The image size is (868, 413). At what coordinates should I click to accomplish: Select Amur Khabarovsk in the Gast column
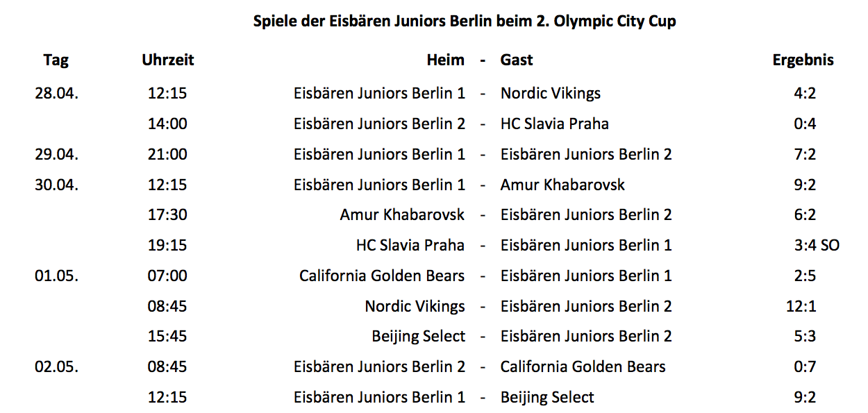pos(562,185)
